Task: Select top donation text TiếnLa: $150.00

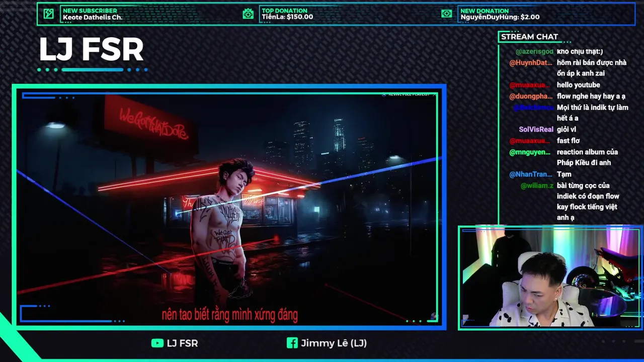Action: pos(287,17)
